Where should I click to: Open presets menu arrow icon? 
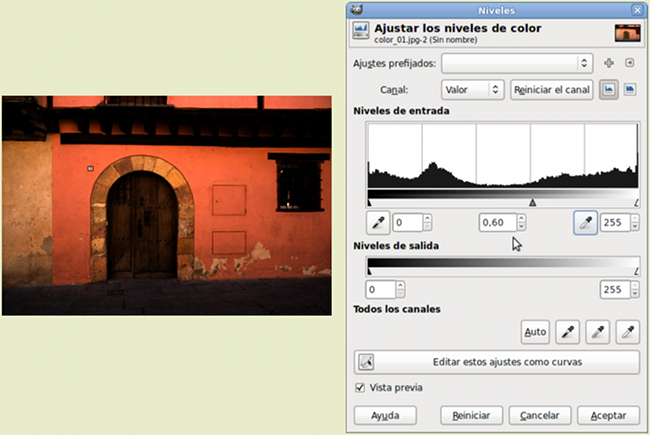pos(630,63)
